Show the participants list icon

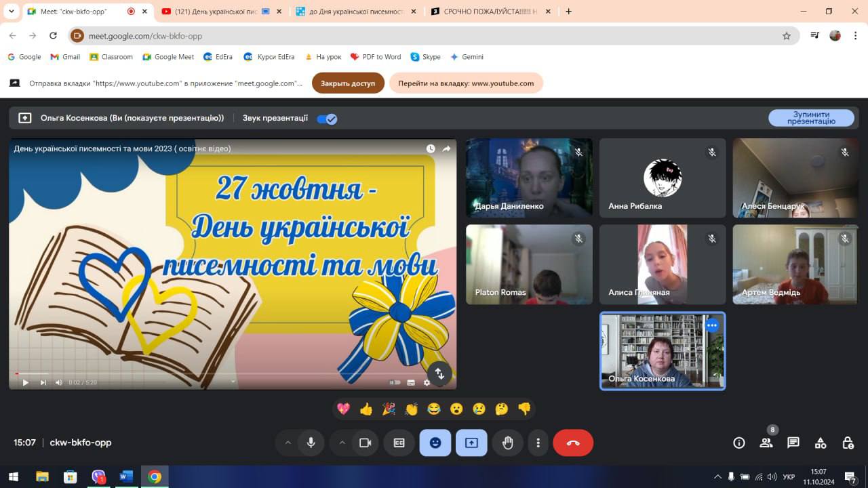[766, 443]
